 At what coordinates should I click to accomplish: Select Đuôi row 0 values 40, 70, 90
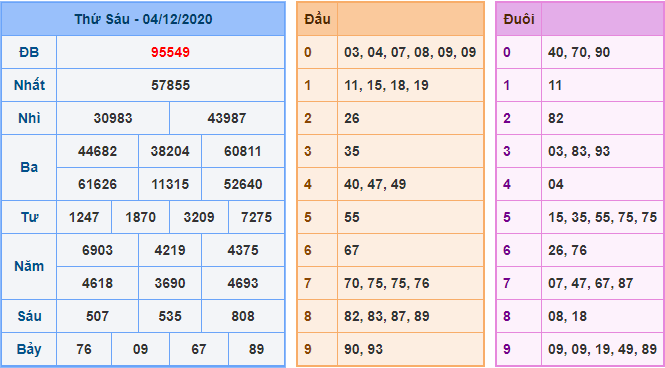pyautogui.click(x=579, y=52)
